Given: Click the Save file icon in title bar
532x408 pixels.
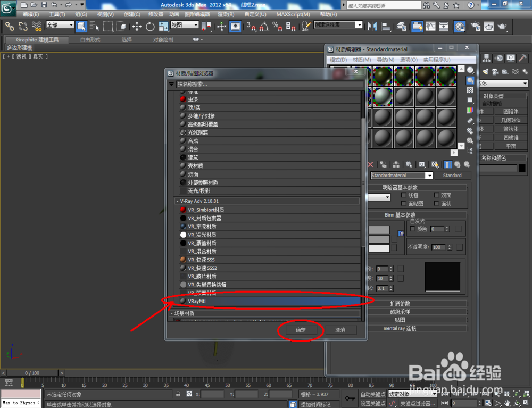Looking at the screenshot, I should pos(44,5).
